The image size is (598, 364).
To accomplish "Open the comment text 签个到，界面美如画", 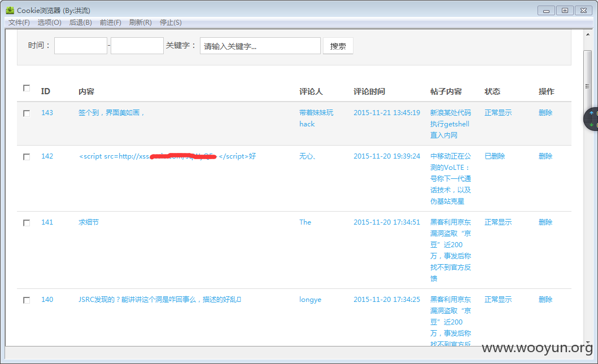I will pos(111,112).
